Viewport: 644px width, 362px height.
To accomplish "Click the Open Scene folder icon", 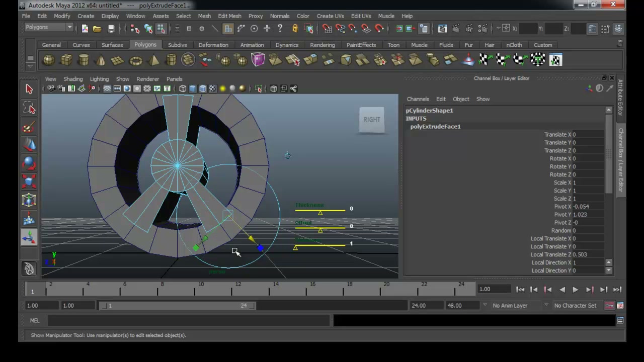I will (97, 29).
